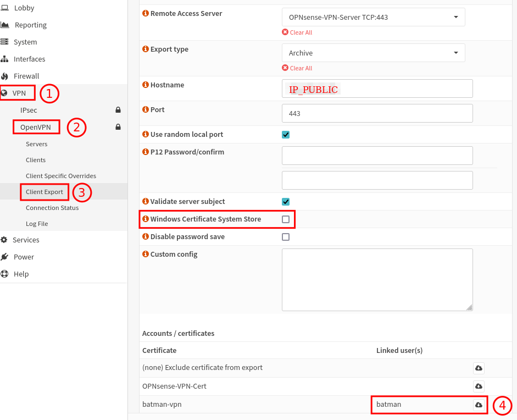This screenshot has width=517, height=420.
Task: Download the OPNsense-VPN-Cert export
Action: point(479,386)
